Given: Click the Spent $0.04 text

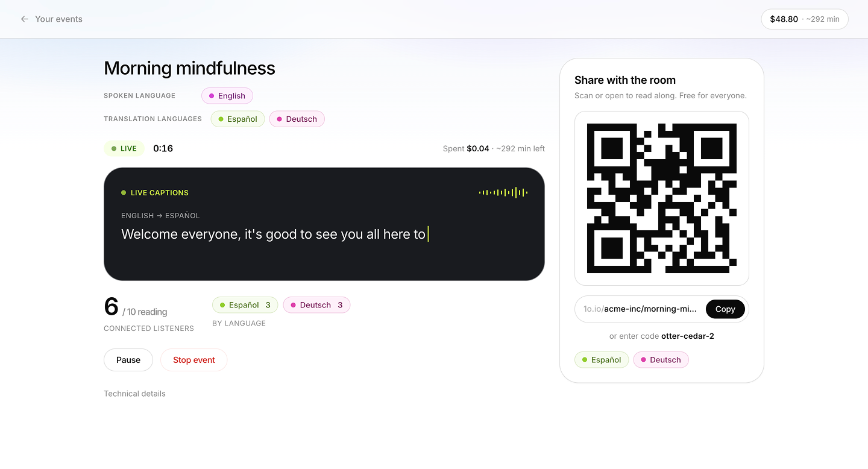Looking at the screenshot, I should pos(466,148).
